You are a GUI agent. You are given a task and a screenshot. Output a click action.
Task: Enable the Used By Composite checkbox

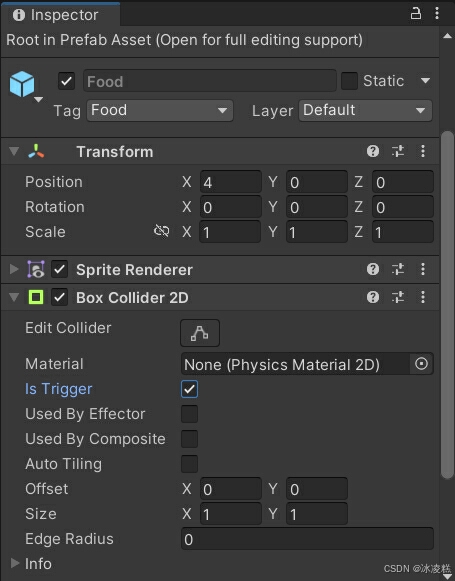point(189,439)
